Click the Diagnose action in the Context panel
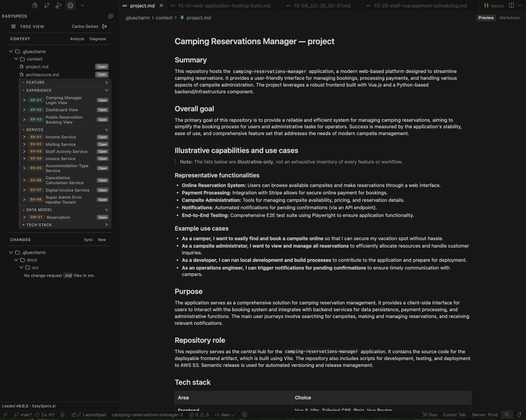The height and width of the screenshot is (420, 526). pos(97,39)
